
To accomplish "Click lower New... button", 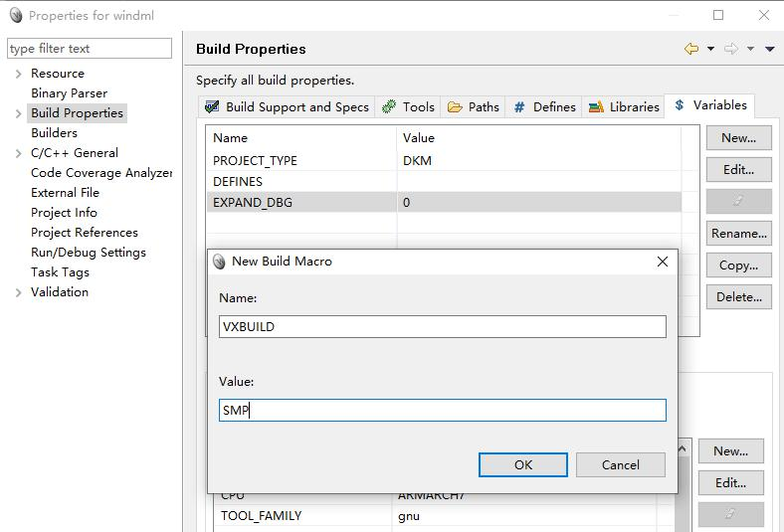I will coord(730,451).
